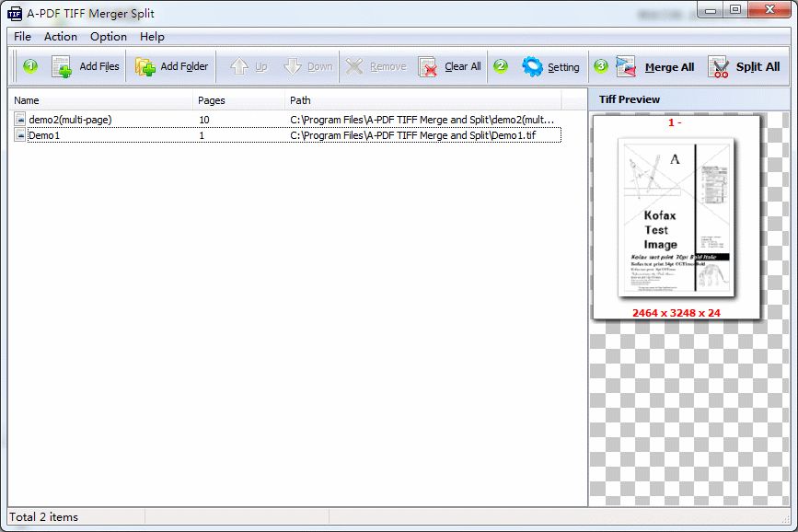The height and width of the screenshot is (532, 798).
Task: Click the Merge All icon
Action: pos(627,66)
